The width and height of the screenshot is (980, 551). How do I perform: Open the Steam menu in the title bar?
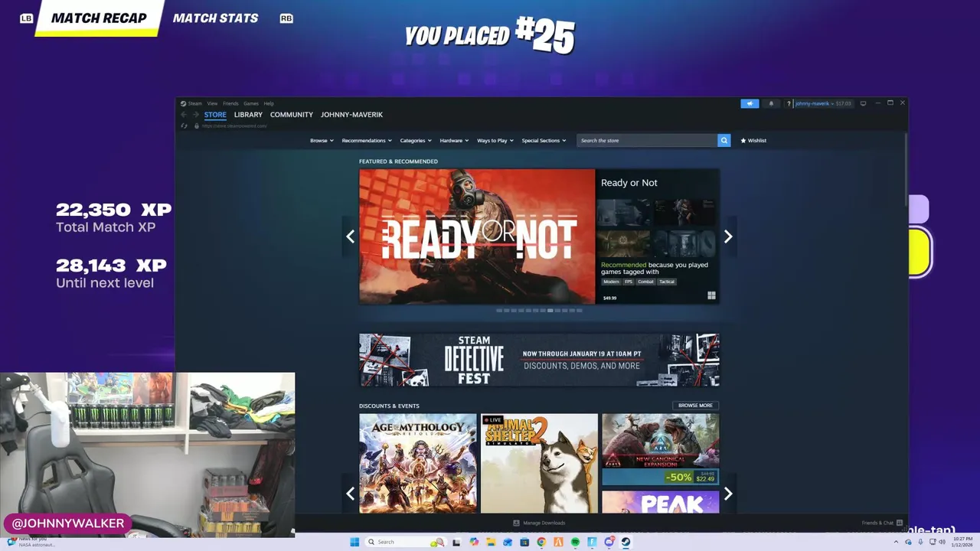click(192, 103)
